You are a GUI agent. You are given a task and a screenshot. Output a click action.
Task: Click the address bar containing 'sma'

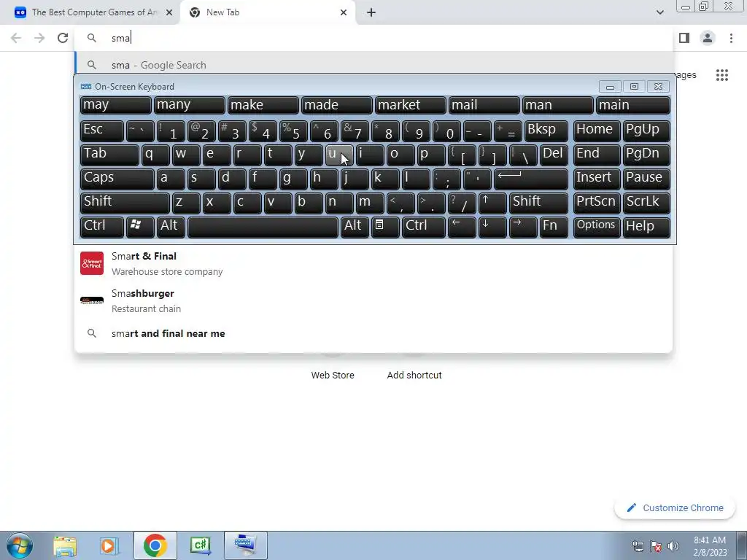pyautogui.click(x=373, y=38)
